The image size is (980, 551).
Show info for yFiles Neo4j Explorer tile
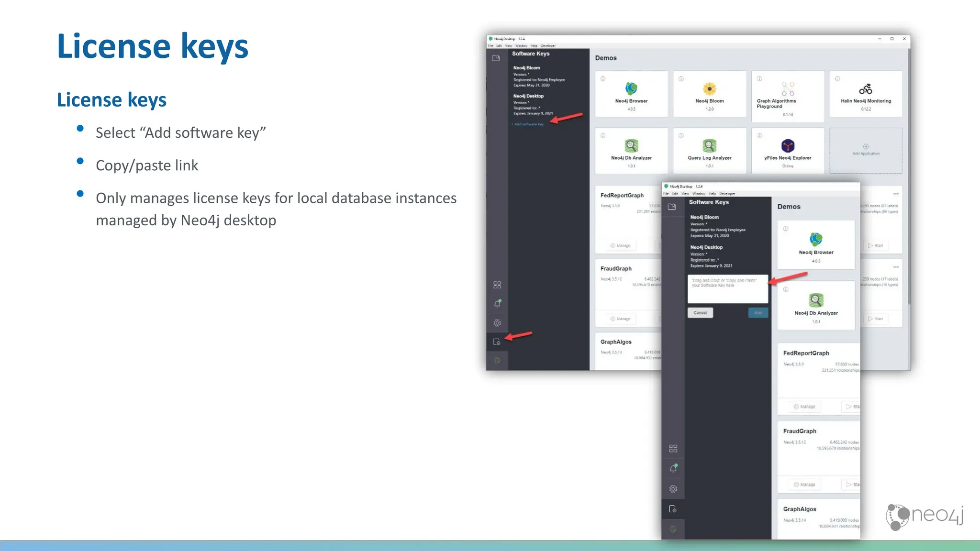pyautogui.click(x=759, y=135)
